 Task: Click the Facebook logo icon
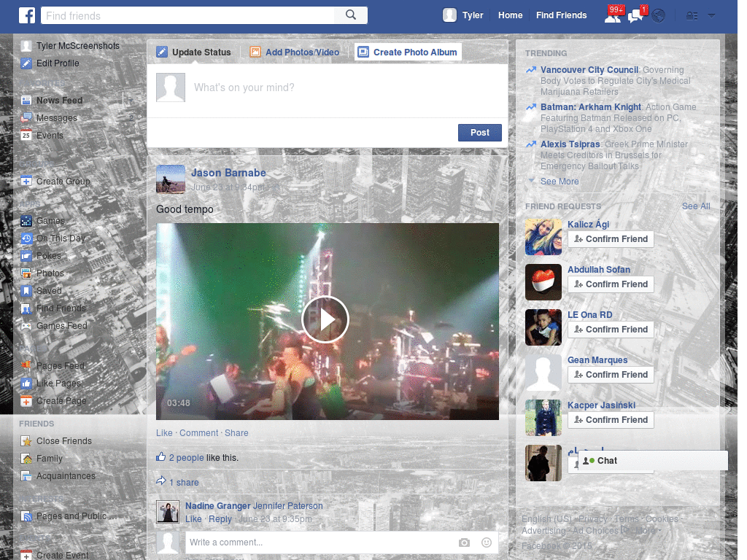27,15
